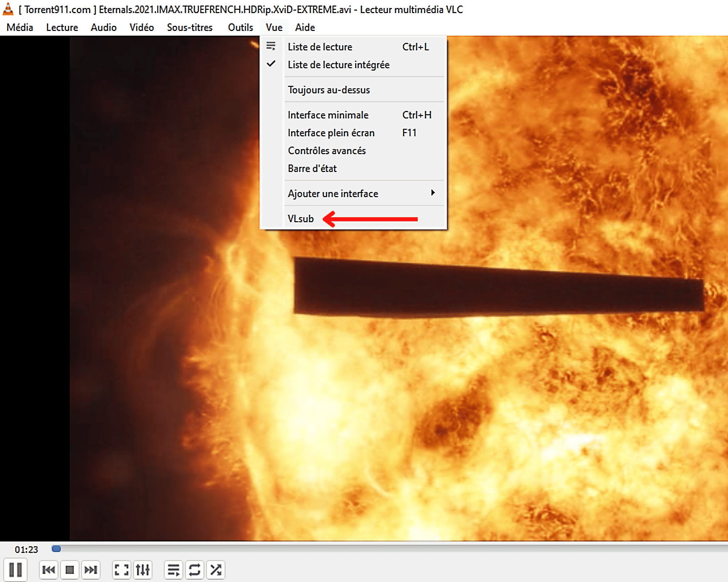
Task: Launch VLsub from the Vue menu
Action: point(353,219)
